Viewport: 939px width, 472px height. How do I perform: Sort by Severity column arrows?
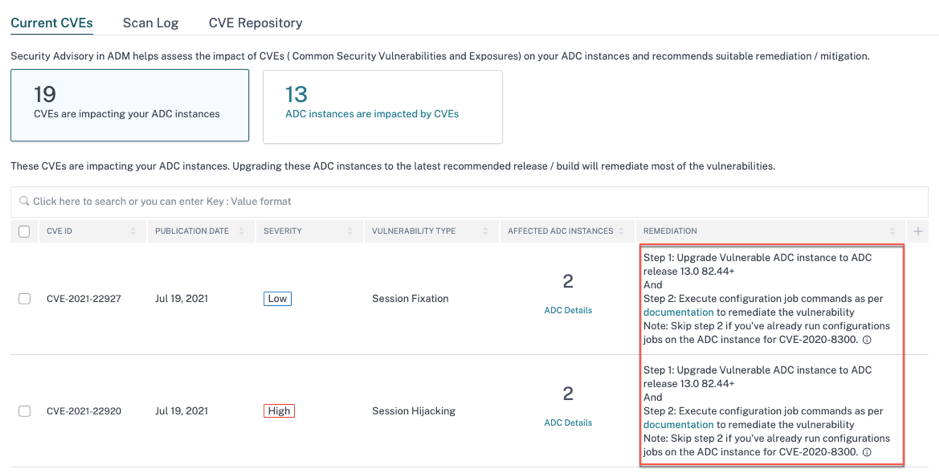(350, 231)
